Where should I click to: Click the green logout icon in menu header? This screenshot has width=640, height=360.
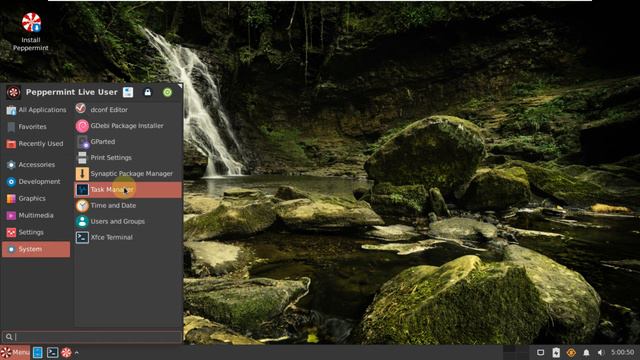point(167,92)
